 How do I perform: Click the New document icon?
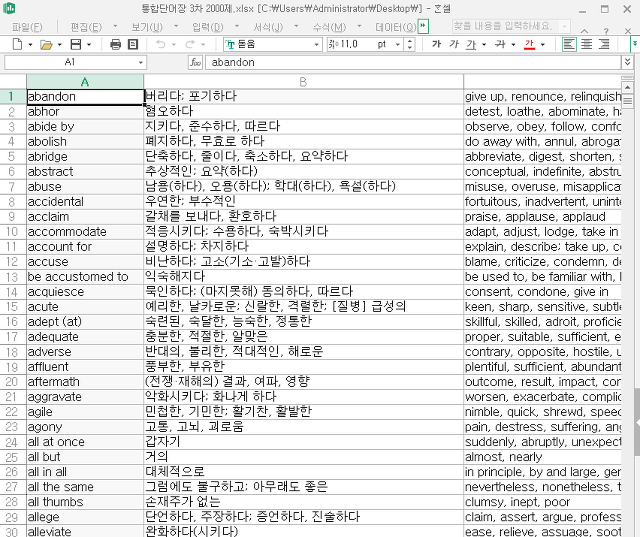pyautogui.click(x=15, y=45)
